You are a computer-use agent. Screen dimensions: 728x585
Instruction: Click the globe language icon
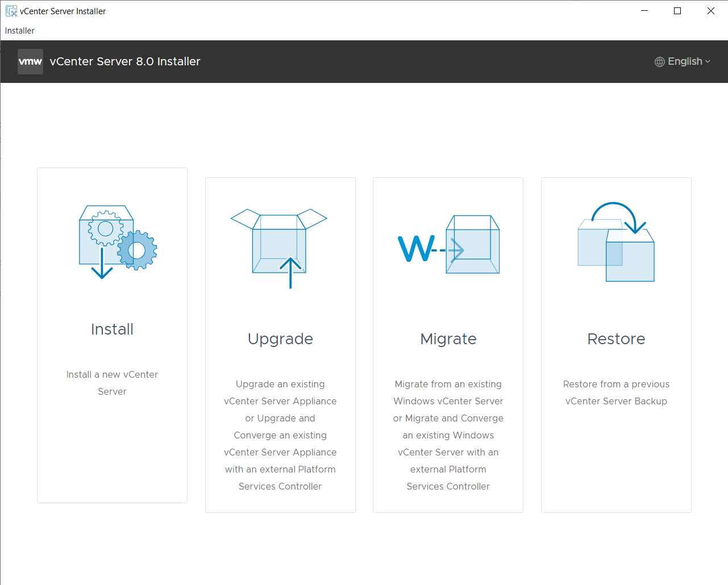(659, 62)
